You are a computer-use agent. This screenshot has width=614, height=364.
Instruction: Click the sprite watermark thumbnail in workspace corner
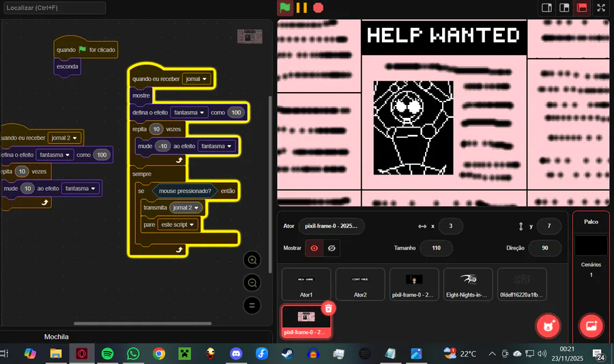[250, 36]
